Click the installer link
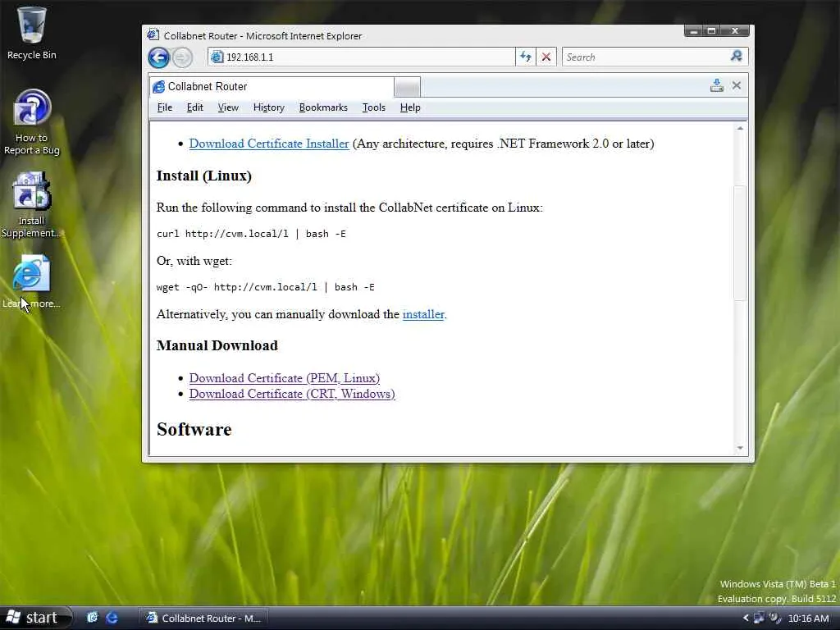Image resolution: width=840 pixels, height=630 pixels. (423, 314)
